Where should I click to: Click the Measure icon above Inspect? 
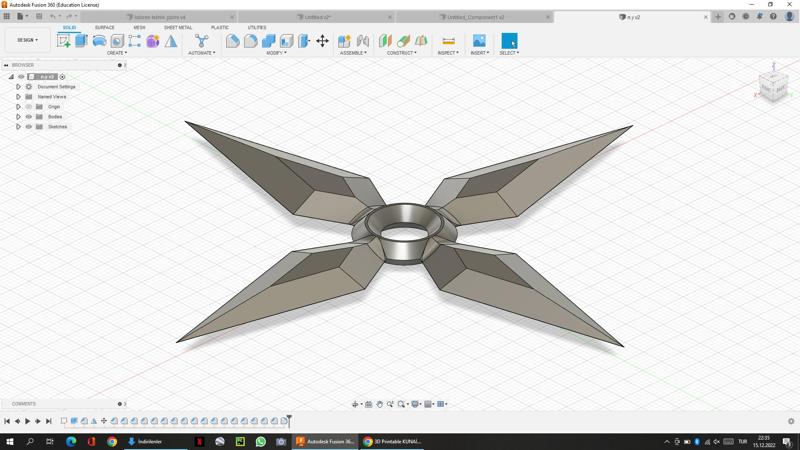pos(448,41)
